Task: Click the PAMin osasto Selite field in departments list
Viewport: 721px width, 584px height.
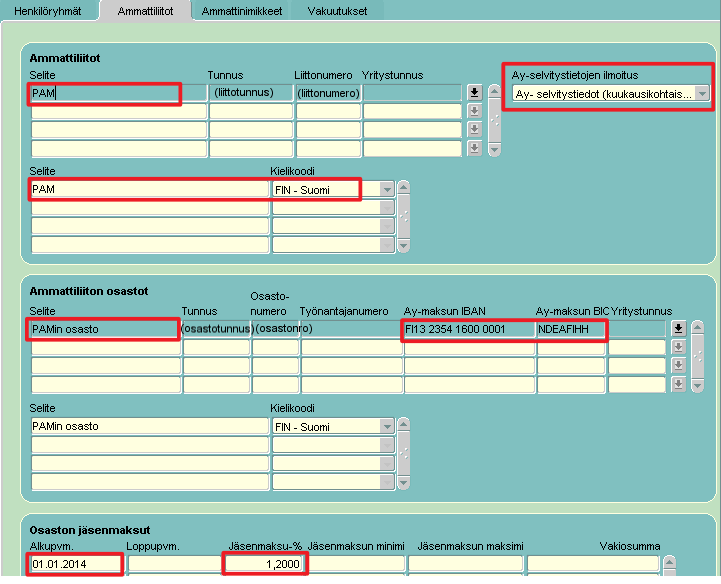Action: (106, 329)
